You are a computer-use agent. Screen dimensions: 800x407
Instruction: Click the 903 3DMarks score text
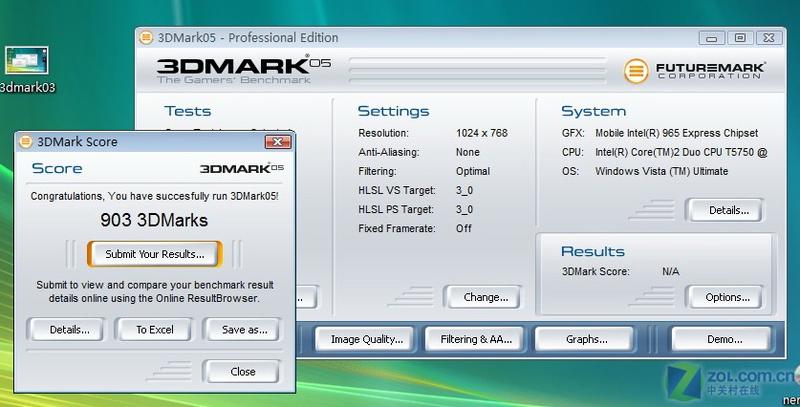click(154, 220)
